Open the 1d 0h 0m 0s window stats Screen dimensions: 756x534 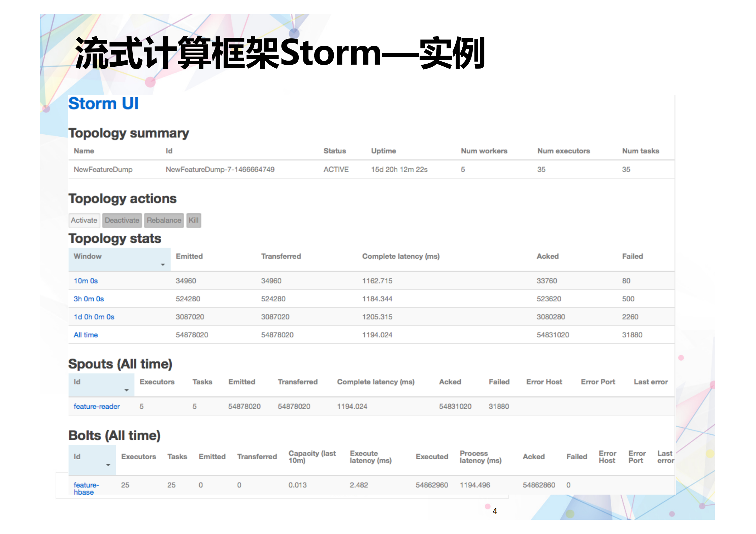94,317
